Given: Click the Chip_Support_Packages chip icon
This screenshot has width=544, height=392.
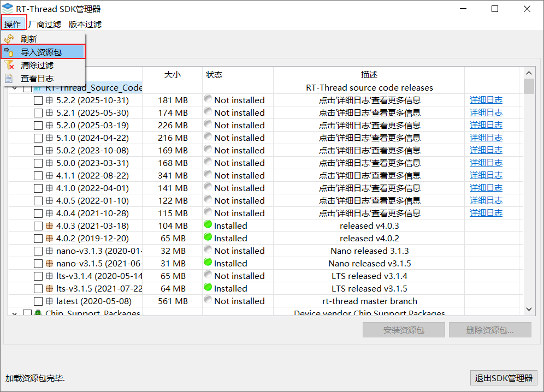Looking at the screenshot, I should click(x=38, y=312).
